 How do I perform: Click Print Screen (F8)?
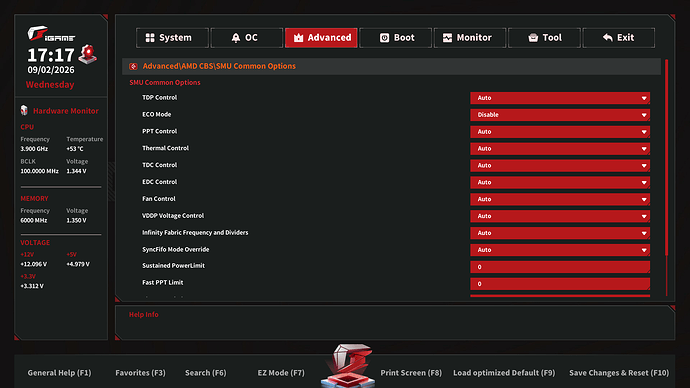[x=411, y=373]
